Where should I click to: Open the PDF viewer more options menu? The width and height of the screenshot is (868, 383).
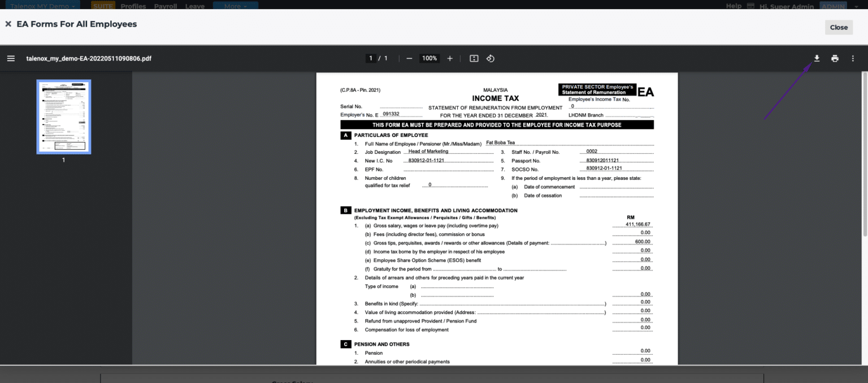[853, 58]
